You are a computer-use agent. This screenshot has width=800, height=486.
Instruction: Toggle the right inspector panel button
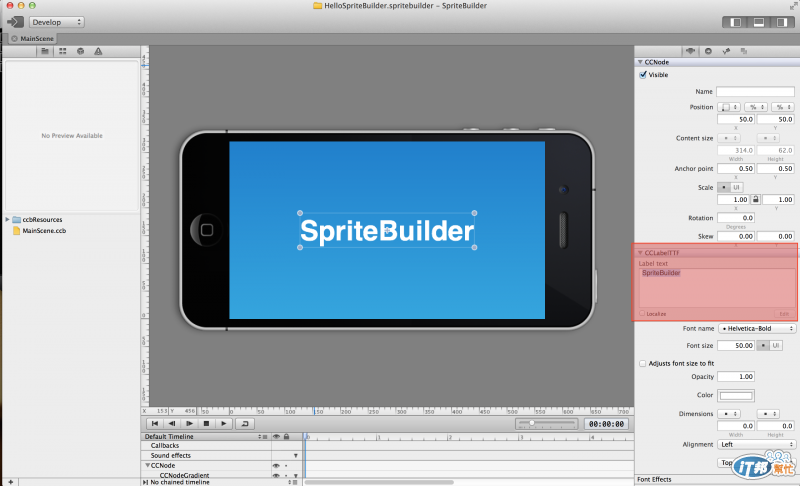point(781,22)
